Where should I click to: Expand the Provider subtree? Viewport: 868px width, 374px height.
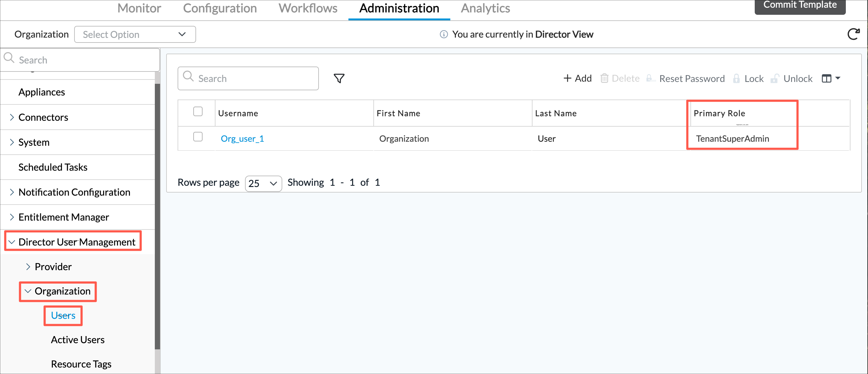click(x=28, y=266)
